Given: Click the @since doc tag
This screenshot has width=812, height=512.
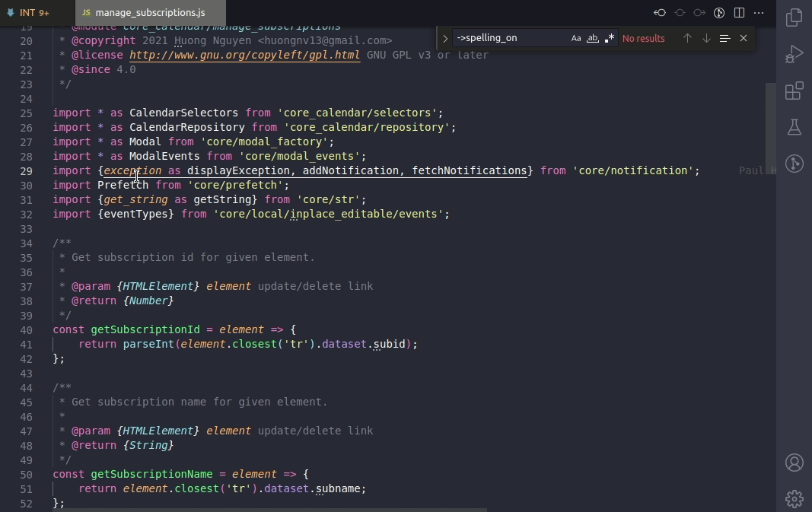Looking at the screenshot, I should [91, 69].
